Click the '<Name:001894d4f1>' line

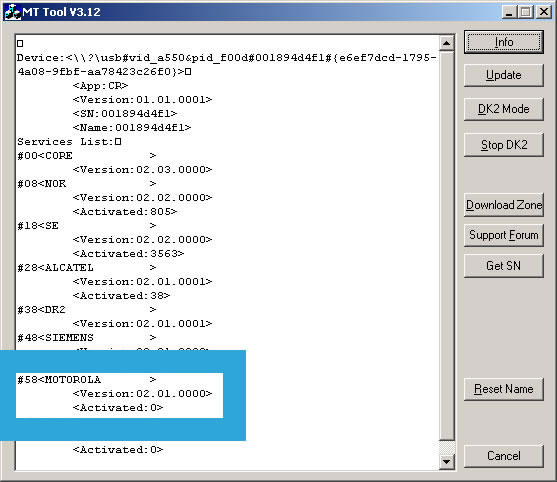click(132, 128)
